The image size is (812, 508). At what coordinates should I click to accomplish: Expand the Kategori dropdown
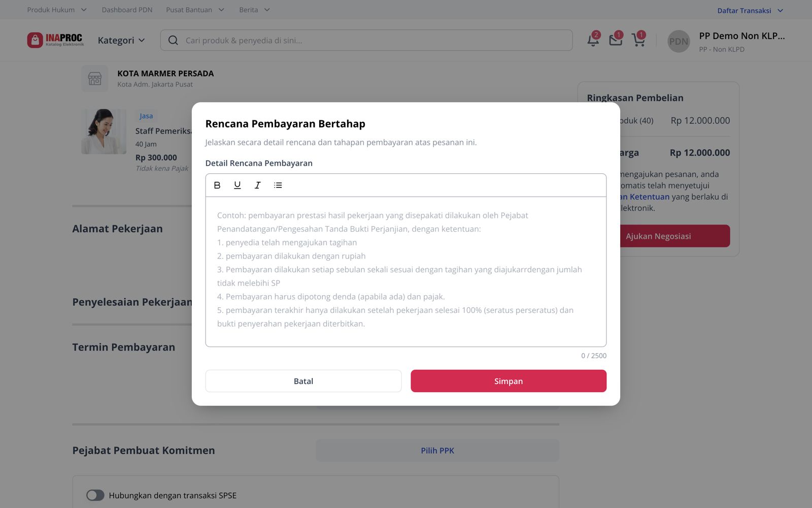(x=121, y=40)
